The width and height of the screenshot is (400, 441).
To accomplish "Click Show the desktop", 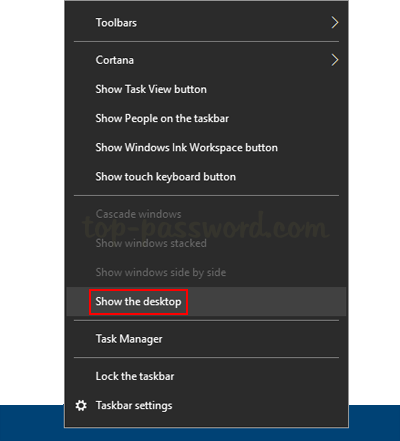I will (x=206, y=302).
